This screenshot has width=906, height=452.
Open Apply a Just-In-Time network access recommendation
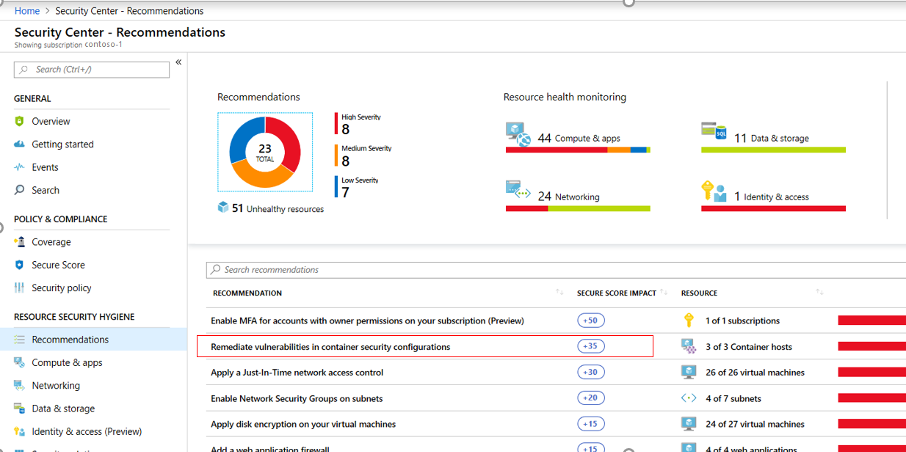(x=297, y=372)
